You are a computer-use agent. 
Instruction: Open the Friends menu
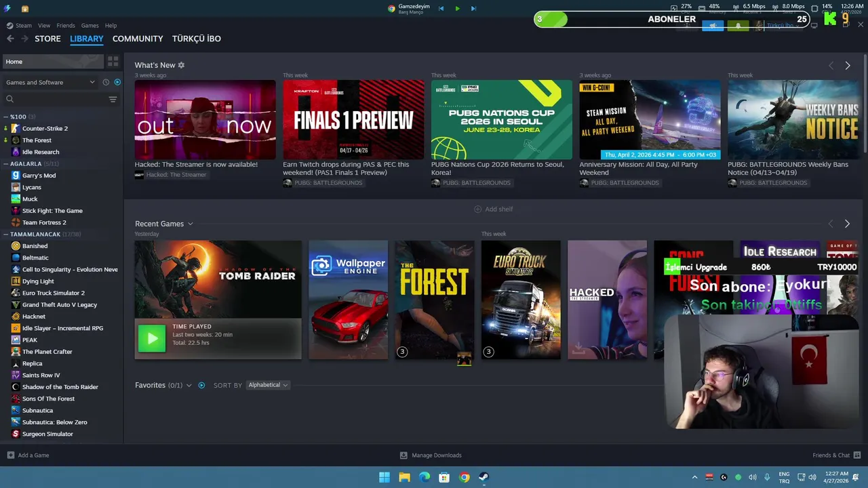[x=66, y=26]
